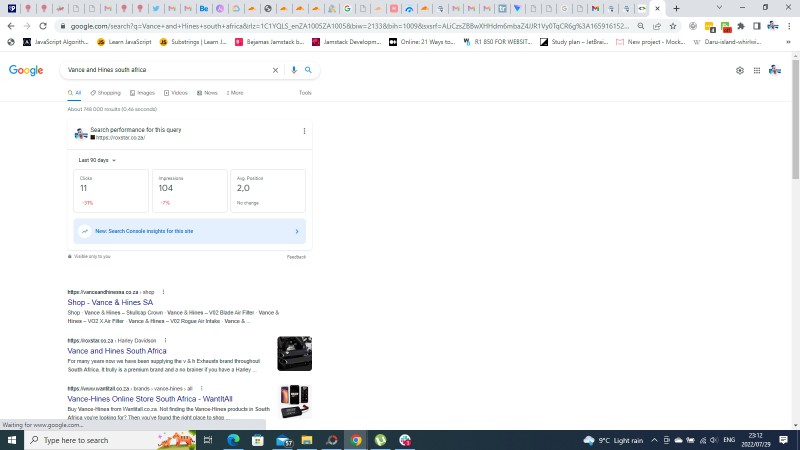The height and width of the screenshot is (450, 800).
Task: Open the Vance and Hines South Africa result
Action: click(x=117, y=351)
